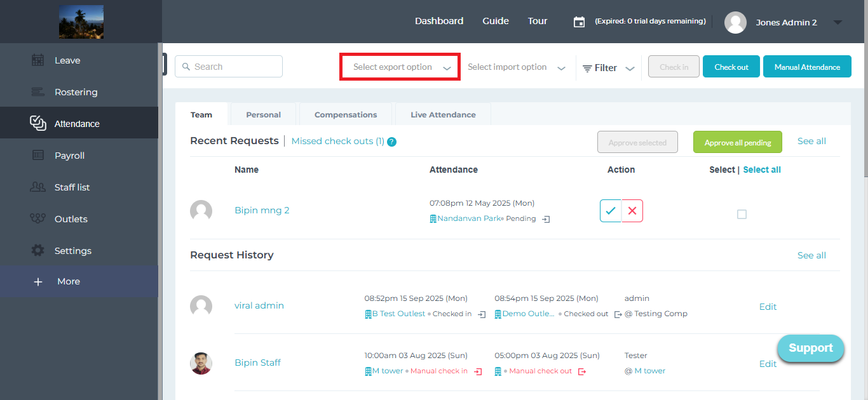Open the Select import option dropdown
This screenshot has width=868, height=400.
tap(516, 67)
